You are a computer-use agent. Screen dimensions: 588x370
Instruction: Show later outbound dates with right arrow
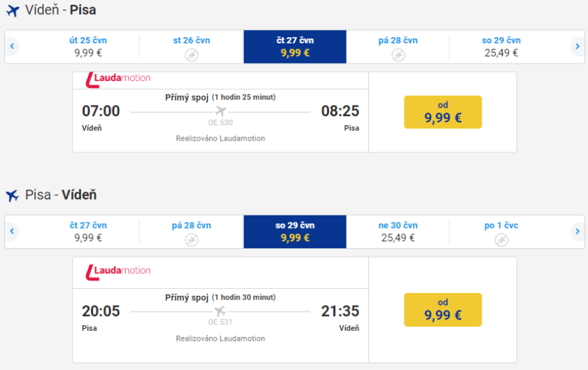(x=577, y=47)
